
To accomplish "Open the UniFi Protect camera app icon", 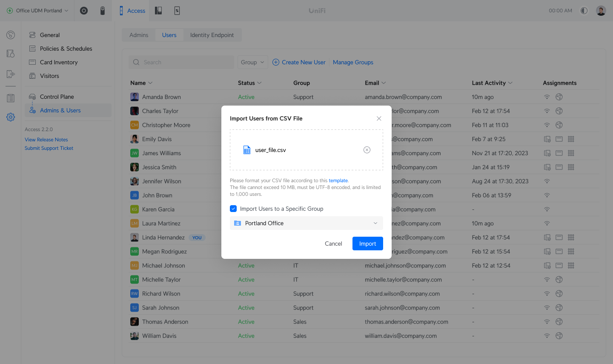I will click(x=103, y=11).
